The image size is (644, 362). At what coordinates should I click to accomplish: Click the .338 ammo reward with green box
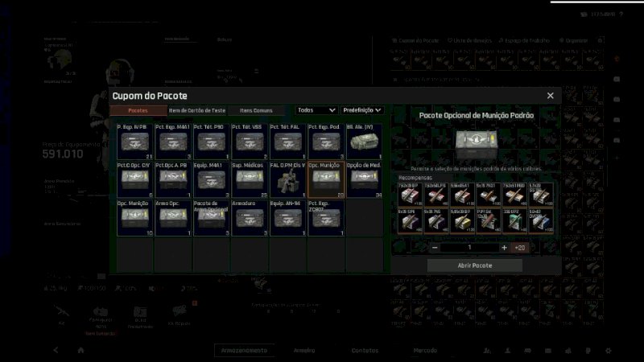click(x=514, y=220)
